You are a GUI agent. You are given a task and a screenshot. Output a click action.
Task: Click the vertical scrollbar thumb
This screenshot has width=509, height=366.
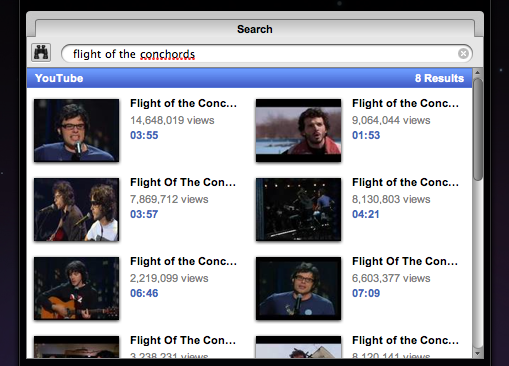point(478,130)
